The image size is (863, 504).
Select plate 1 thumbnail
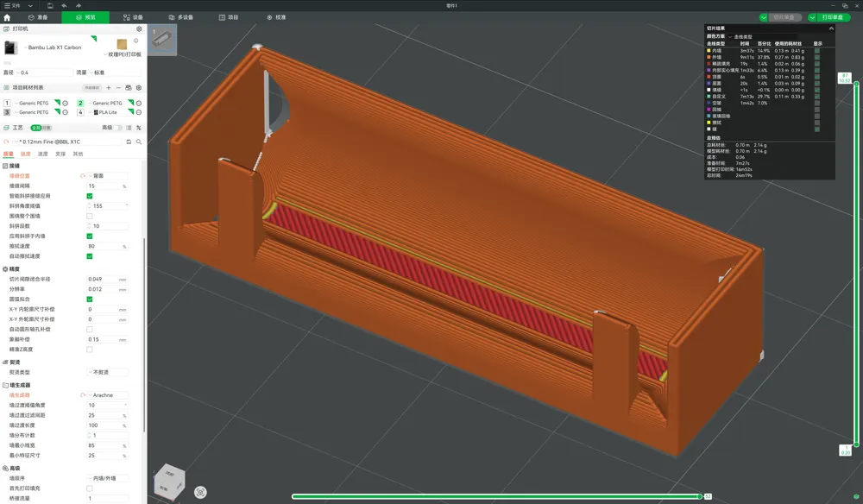tap(162, 40)
